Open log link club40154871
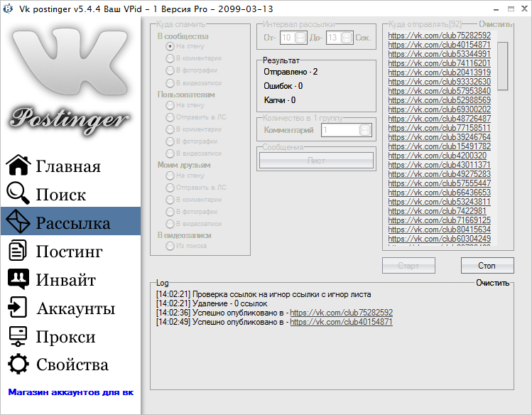532x415 pixels. (342, 322)
